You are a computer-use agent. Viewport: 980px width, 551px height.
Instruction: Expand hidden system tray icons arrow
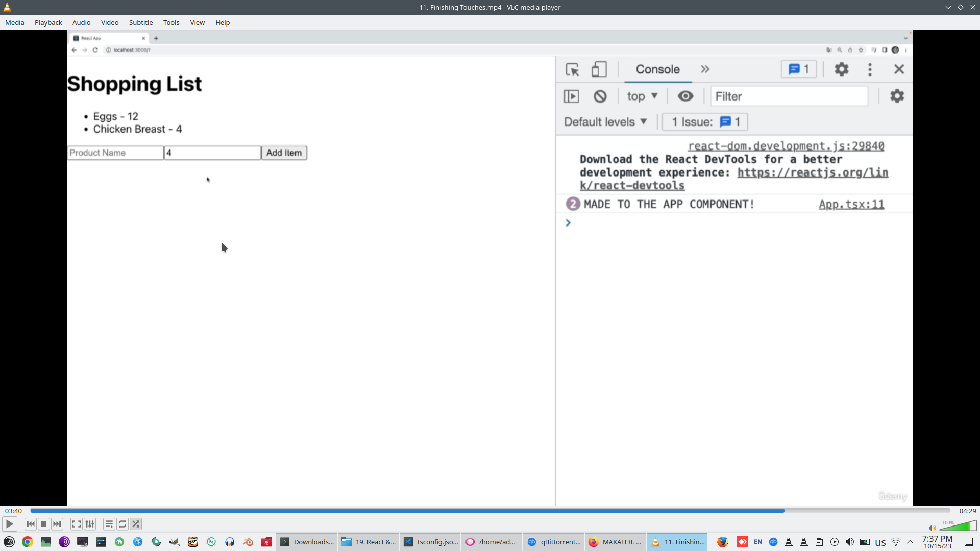click(910, 542)
